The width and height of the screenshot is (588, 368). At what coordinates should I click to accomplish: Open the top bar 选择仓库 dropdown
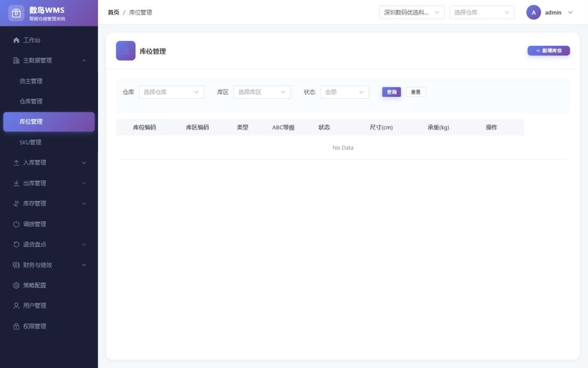(482, 12)
